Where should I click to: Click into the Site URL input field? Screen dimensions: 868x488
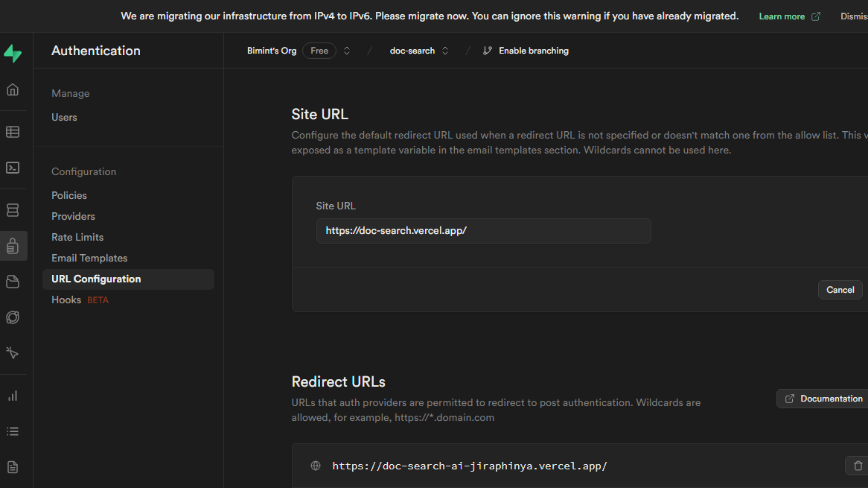483,231
